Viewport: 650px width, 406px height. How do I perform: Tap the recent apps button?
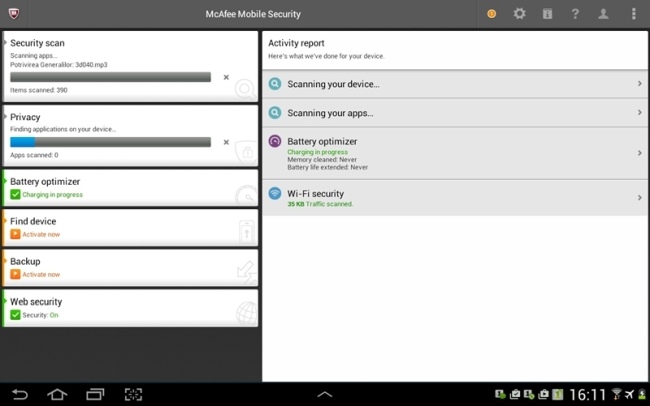tap(95, 394)
